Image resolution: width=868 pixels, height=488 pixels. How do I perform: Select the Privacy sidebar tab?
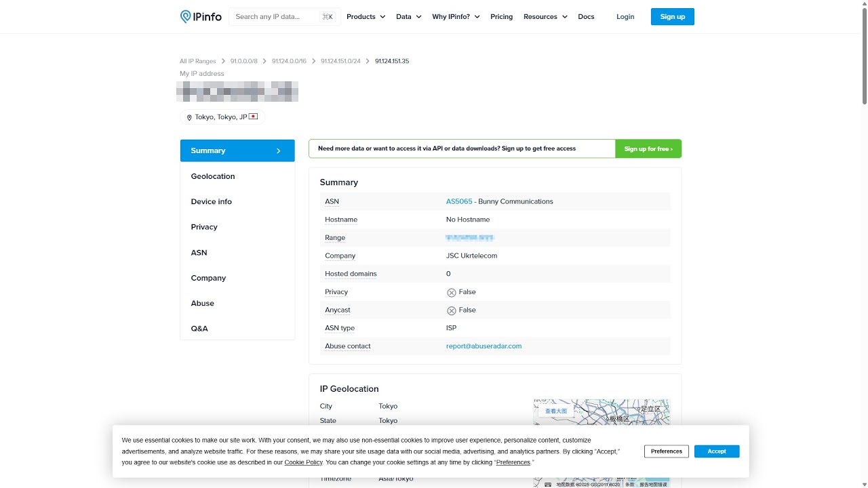pyautogui.click(x=237, y=227)
